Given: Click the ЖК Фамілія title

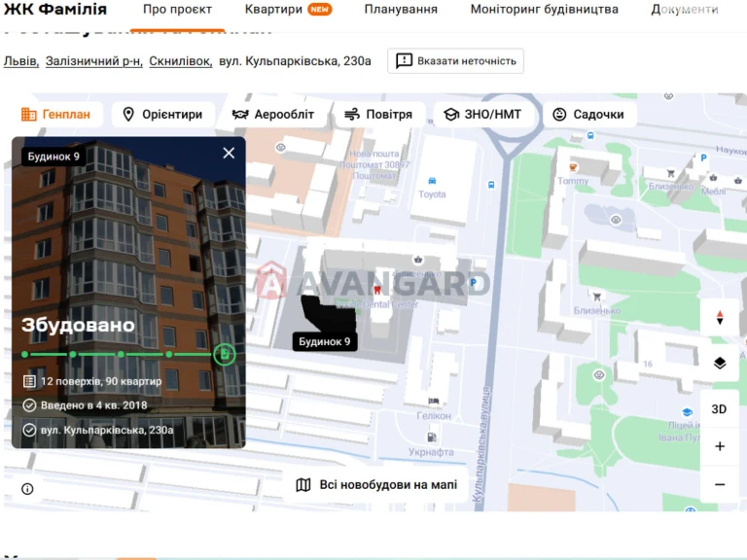Looking at the screenshot, I should pyautogui.click(x=55, y=9).
